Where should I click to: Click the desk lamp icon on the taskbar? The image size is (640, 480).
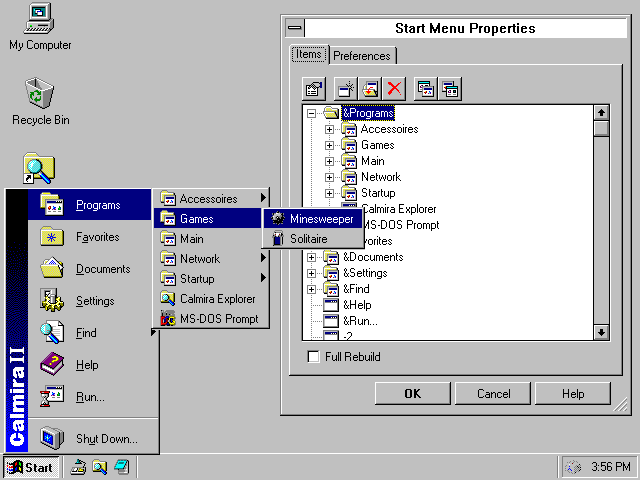point(78,467)
